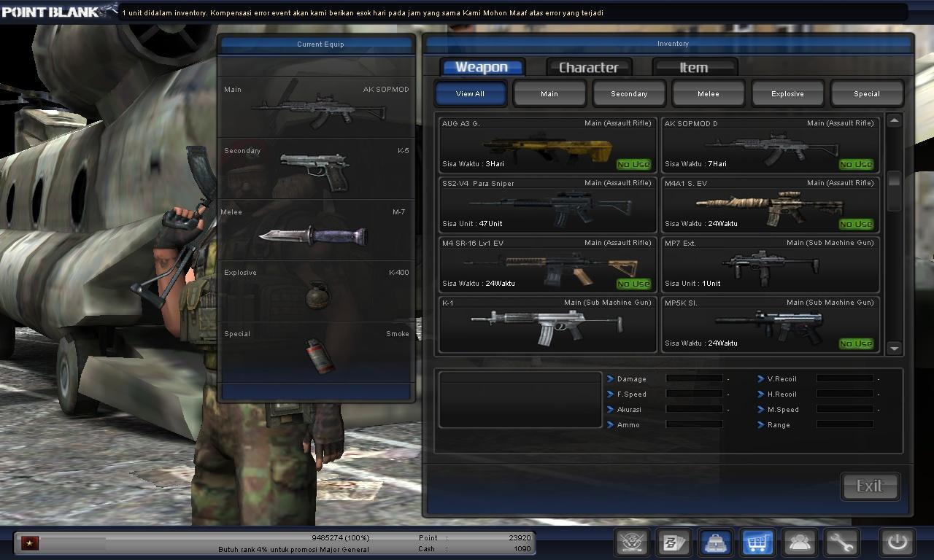The height and width of the screenshot is (560, 934).
Task: Click the rank star icon in status bar
Action: coord(30,543)
